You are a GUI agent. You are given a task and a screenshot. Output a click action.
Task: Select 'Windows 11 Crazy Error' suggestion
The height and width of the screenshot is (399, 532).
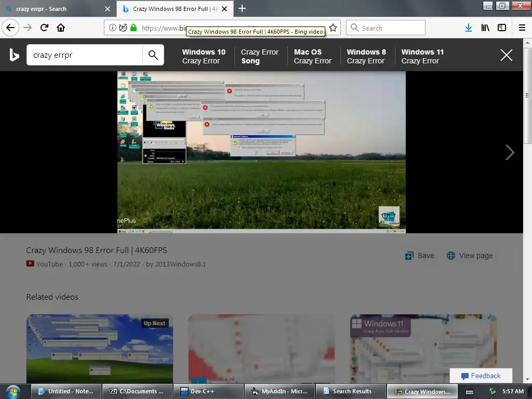click(x=422, y=56)
